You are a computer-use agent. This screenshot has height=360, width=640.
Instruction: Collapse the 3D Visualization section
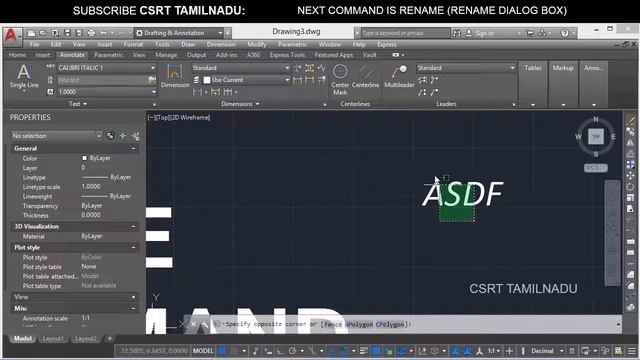pos(133,227)
